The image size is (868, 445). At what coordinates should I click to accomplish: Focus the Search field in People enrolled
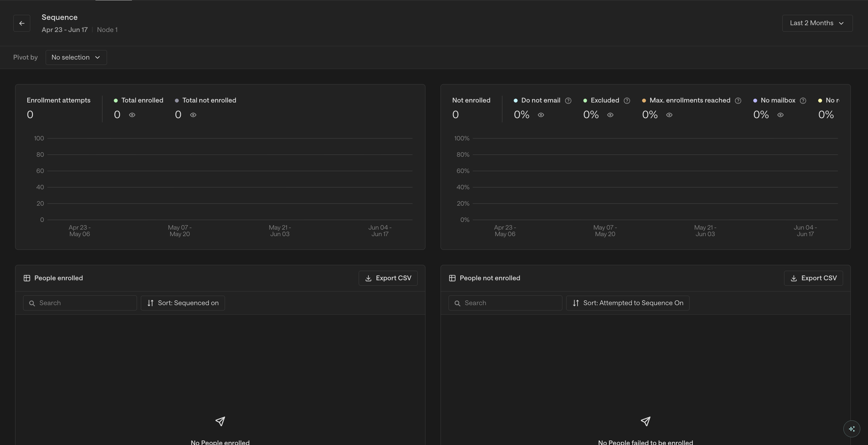click(x=80, y=303)
